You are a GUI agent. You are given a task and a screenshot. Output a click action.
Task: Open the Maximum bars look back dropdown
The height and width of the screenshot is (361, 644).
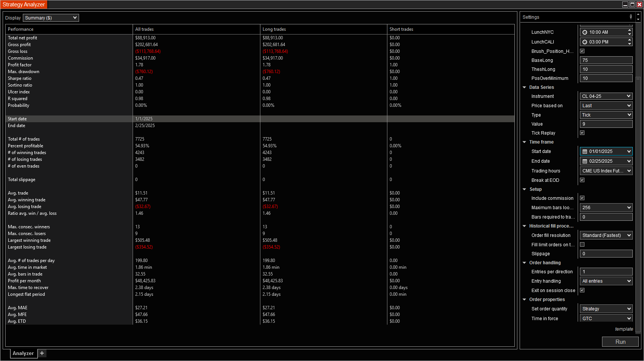pos(606,208)
